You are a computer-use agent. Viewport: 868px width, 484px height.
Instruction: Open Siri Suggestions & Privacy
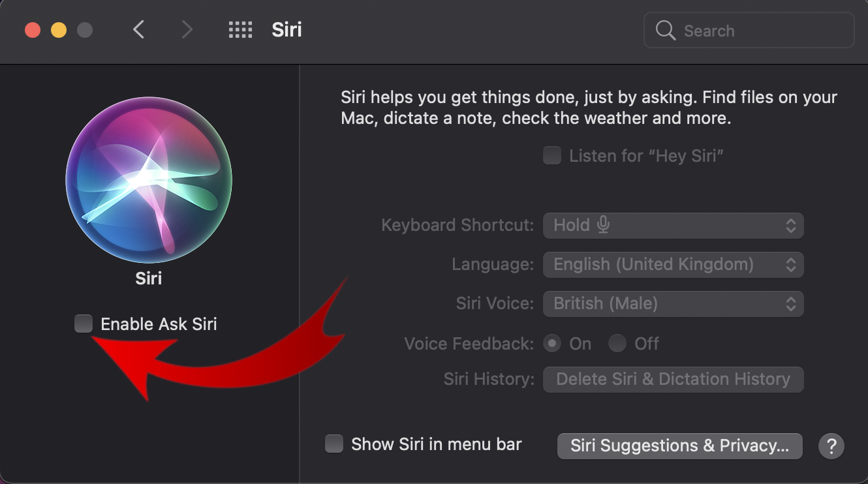pos(680,446)
